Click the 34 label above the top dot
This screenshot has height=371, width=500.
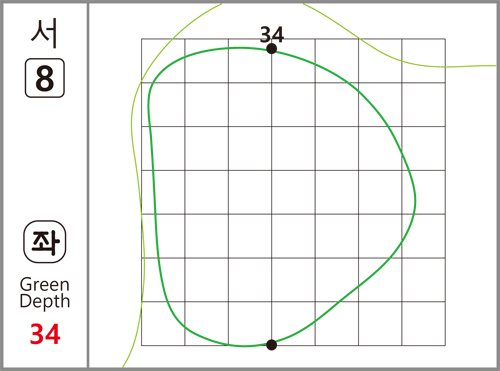(x=272, y=34)
